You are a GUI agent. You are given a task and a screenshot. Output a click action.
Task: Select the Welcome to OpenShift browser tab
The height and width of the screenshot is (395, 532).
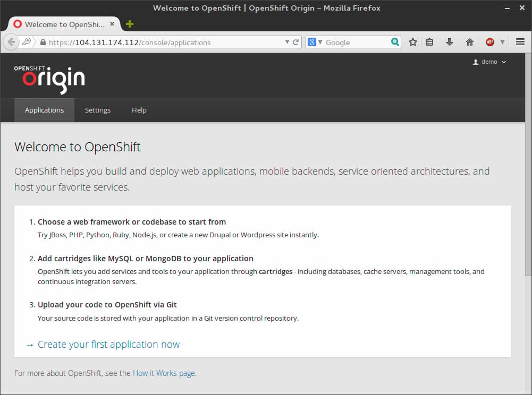click(x=64, y=24)
